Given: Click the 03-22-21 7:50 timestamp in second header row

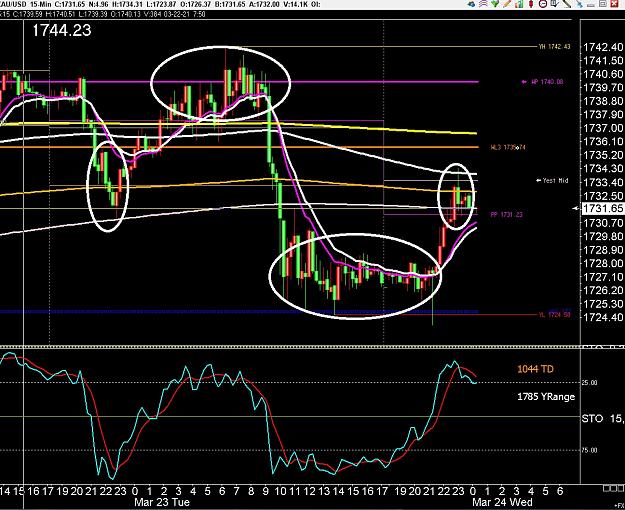Looking at the screenshot, I should (x=187, y=14).
